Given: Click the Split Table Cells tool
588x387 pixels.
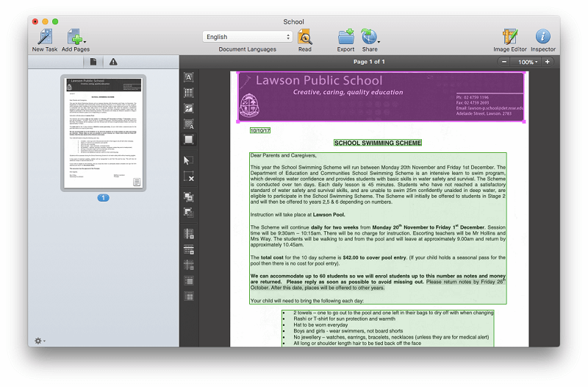Looking at the screenshot, I should pos(189,297).
